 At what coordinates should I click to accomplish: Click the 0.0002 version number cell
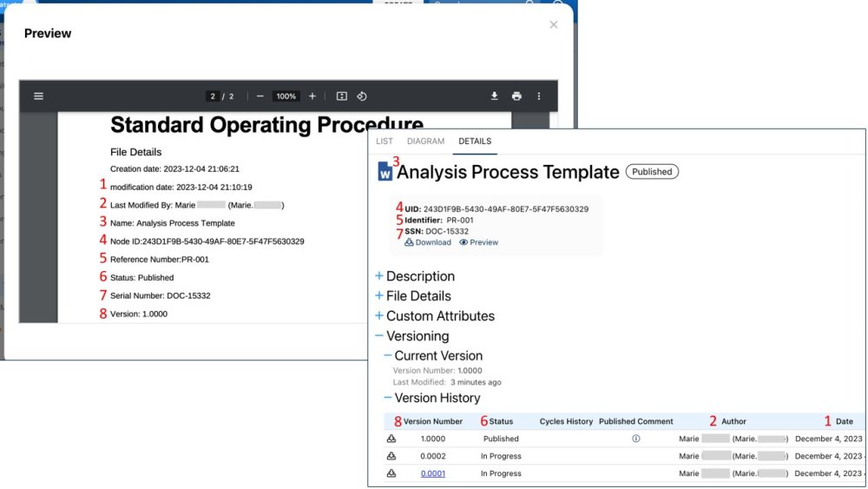coord(433,456)
